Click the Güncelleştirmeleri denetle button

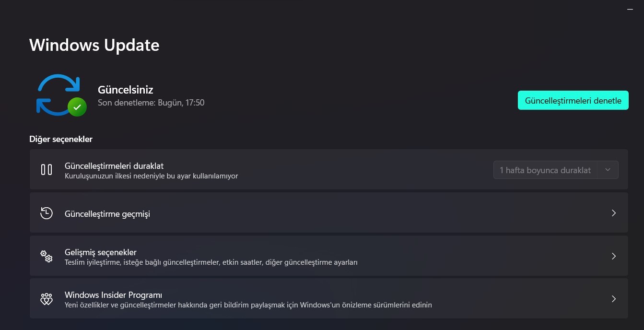click(573, 100)
